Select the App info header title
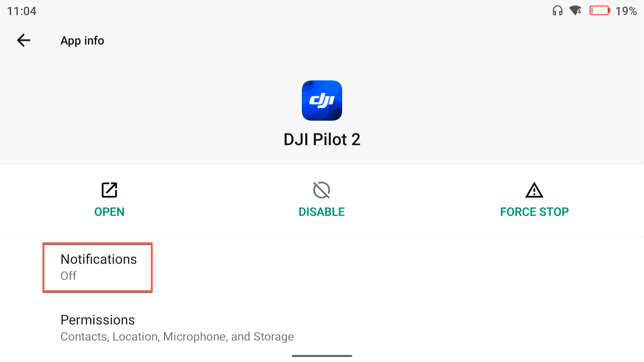Screen dimensions: 644x362 pyautogui.click(x=82, y=41)
